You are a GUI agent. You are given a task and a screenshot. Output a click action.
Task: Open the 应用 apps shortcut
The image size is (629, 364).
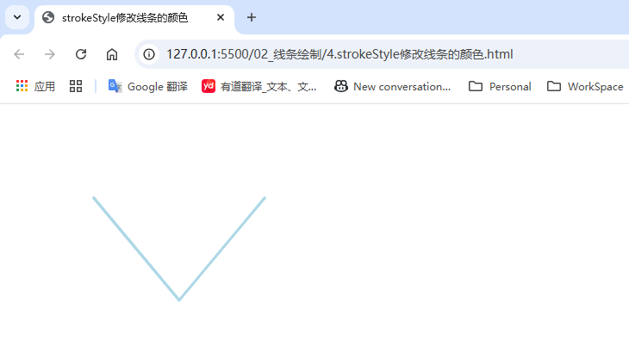pyautogui.click(x=35, y=87)
